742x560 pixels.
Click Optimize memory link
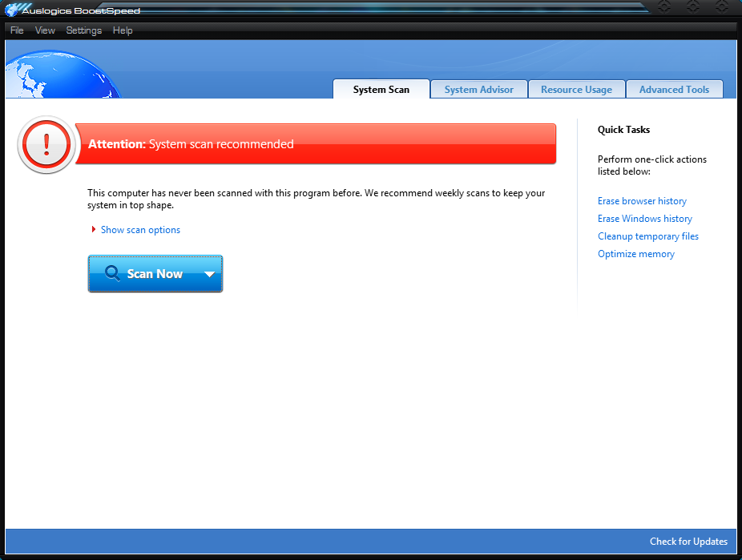(636, 254)
